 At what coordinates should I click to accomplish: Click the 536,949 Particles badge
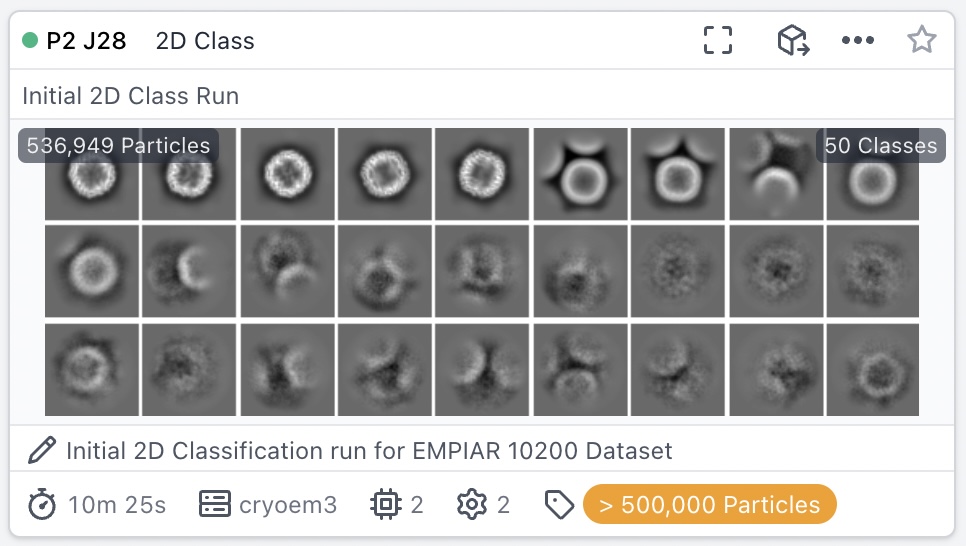click(x=118, y=145)
